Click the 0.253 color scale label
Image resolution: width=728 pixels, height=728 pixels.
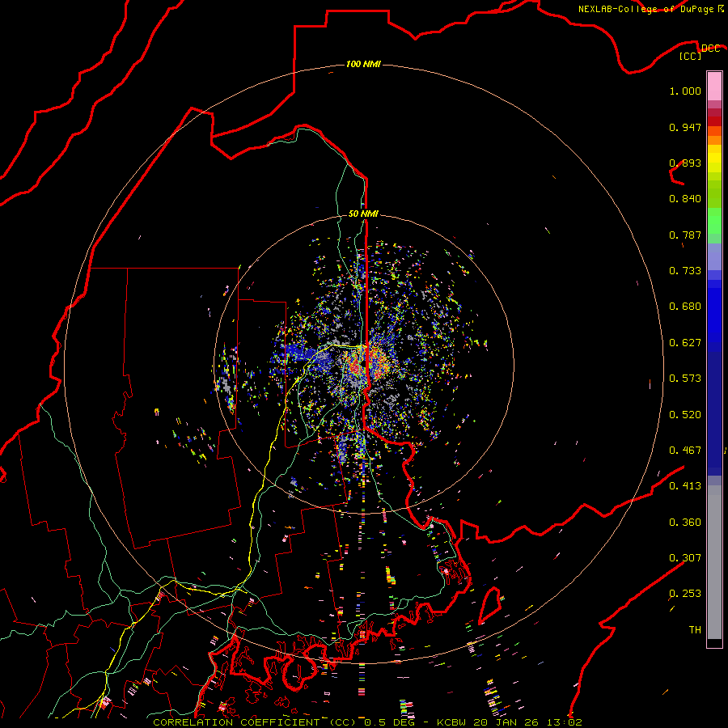point(685,594)
